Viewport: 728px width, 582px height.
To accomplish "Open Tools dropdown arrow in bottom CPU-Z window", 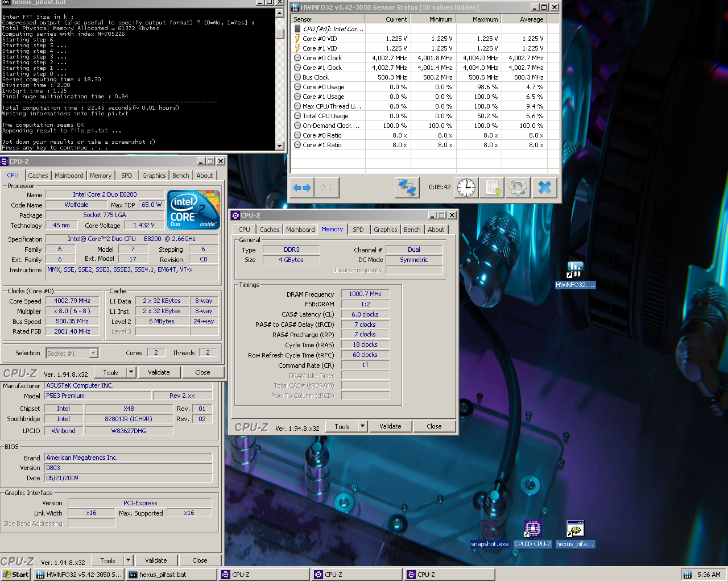I will point(128,560).
